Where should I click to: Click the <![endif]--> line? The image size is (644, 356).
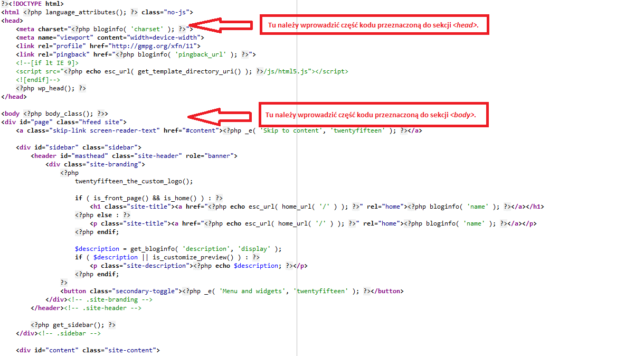(x=38, y=80)
